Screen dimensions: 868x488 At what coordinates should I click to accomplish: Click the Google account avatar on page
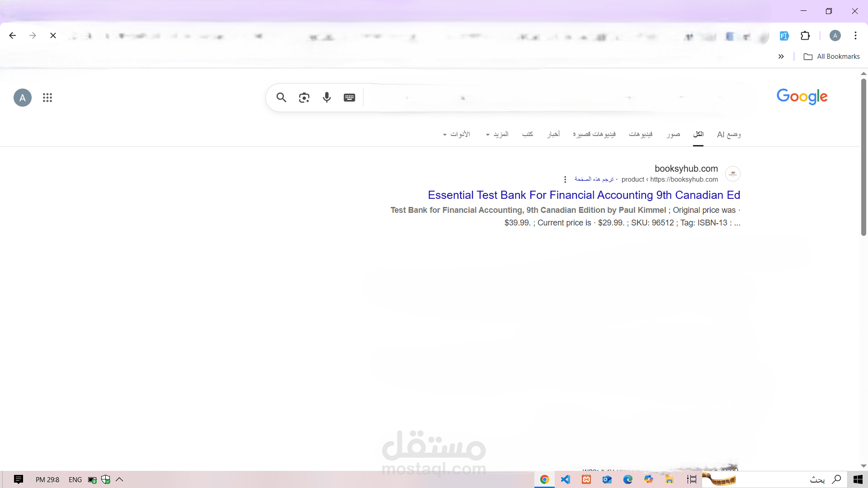click(23, 98)
